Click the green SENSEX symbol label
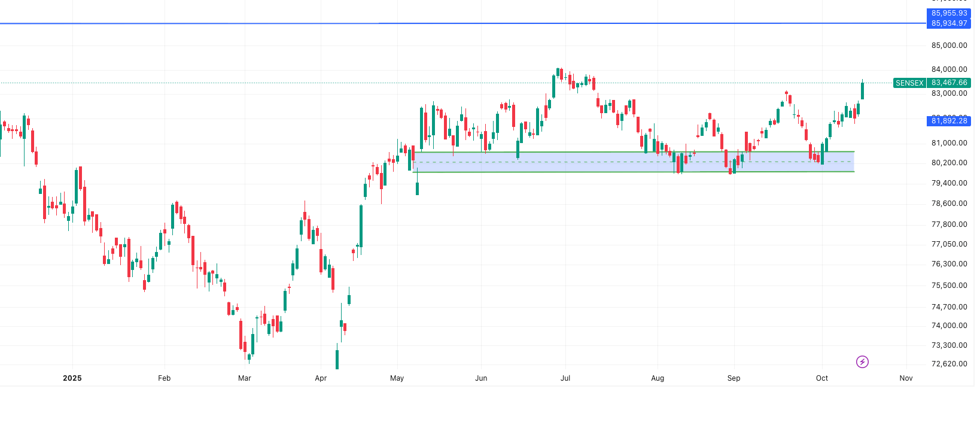 click(x=909, y=83)
